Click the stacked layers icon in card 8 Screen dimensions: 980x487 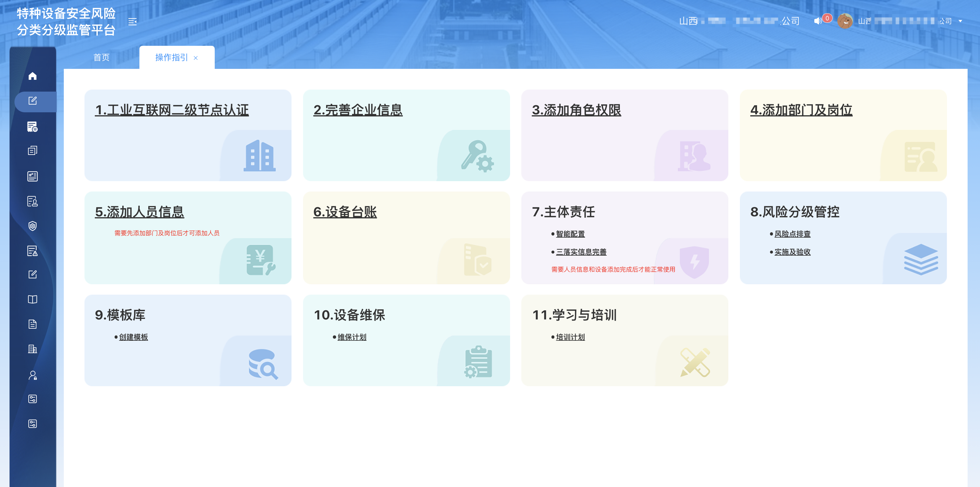pyautogui.click(x=921, y=260)
